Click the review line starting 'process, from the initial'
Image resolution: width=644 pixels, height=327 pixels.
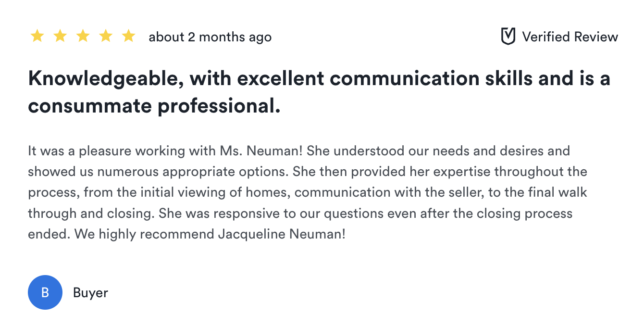(308, 193)
